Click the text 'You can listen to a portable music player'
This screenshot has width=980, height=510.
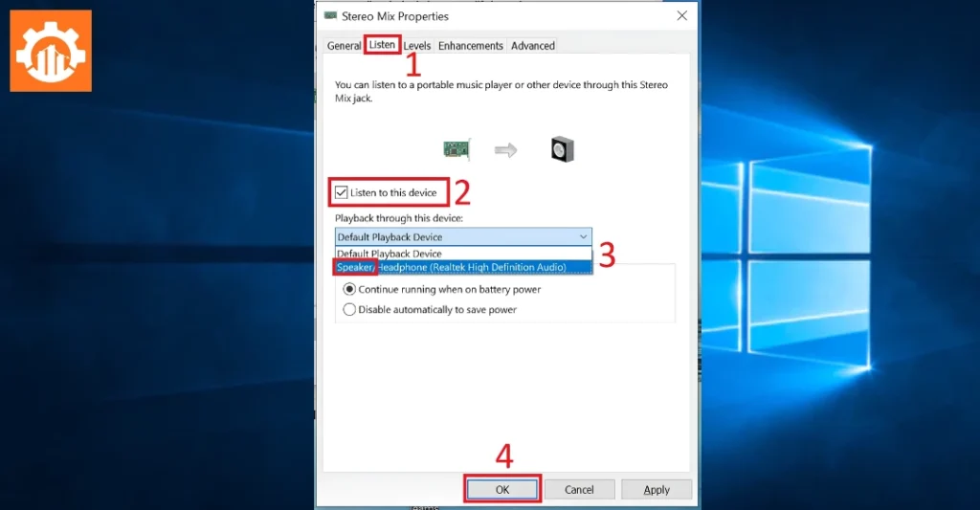pyautogui.click(x=424, y=84)
